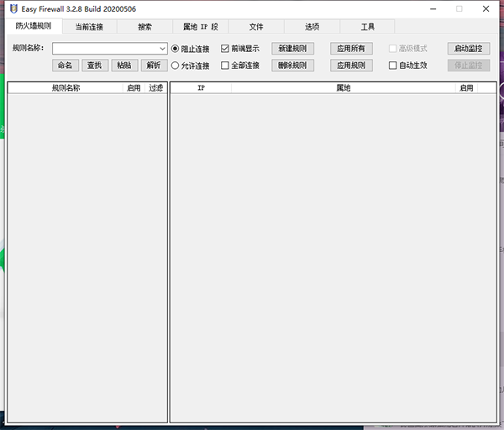Minimize the Easy Firewall window
The width and height of the screenshot is (504, 430).
click(x=433, y=9)
